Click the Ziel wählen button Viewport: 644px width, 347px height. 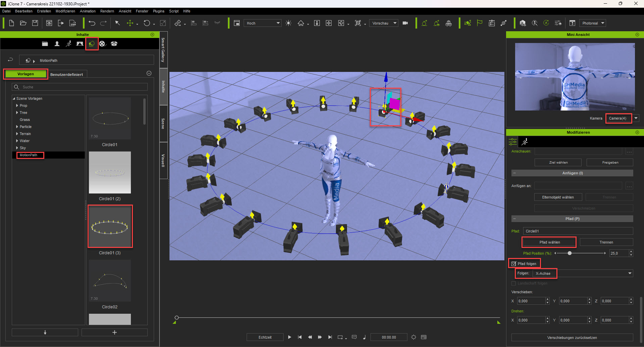[558, 163]
